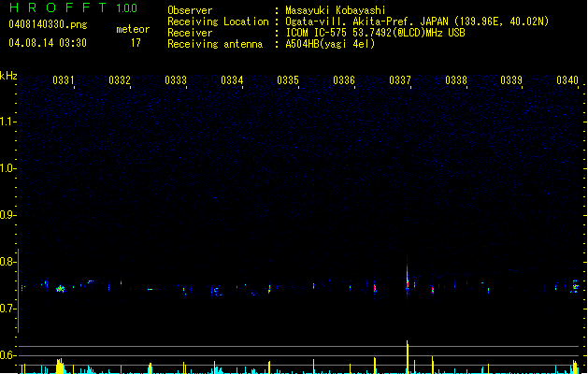This screenshot has height=374, width=588.
Task: Click the 0.8 kHz axis label
Action: pyautogui.click(x=7, y=262)
